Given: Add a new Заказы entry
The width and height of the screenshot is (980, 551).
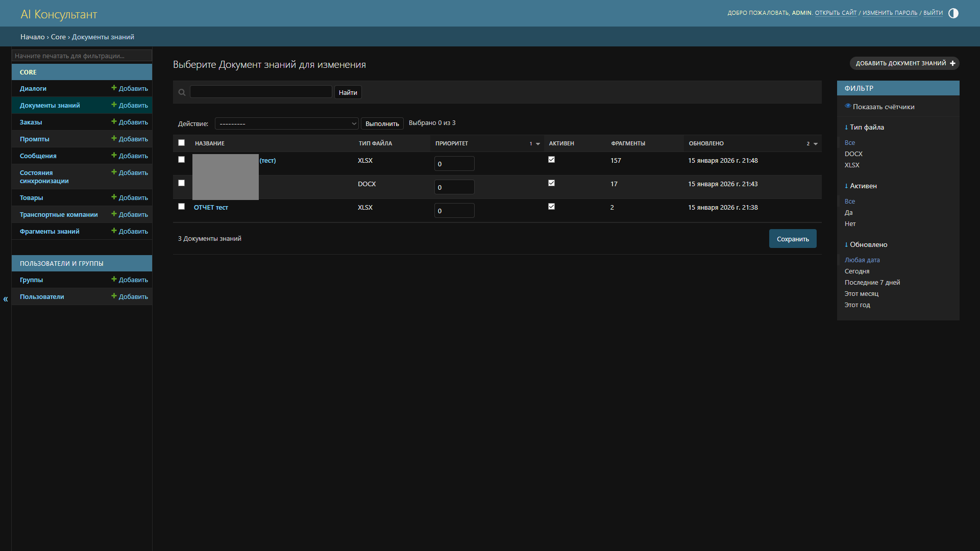Looking at the screenshot, I should click(130, 122).
